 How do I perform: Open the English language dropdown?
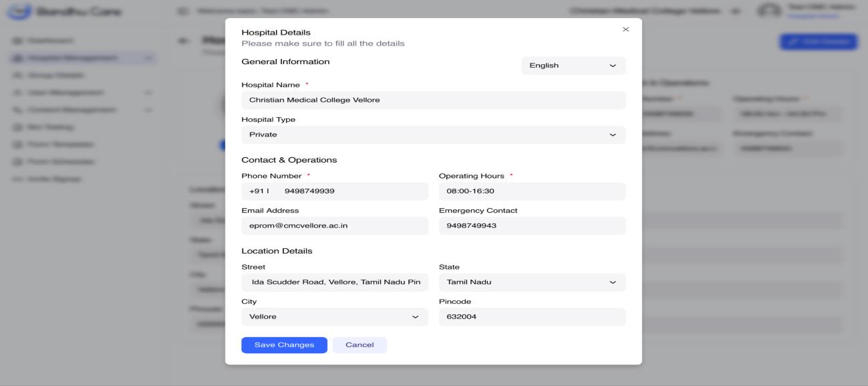coord(573,66)
